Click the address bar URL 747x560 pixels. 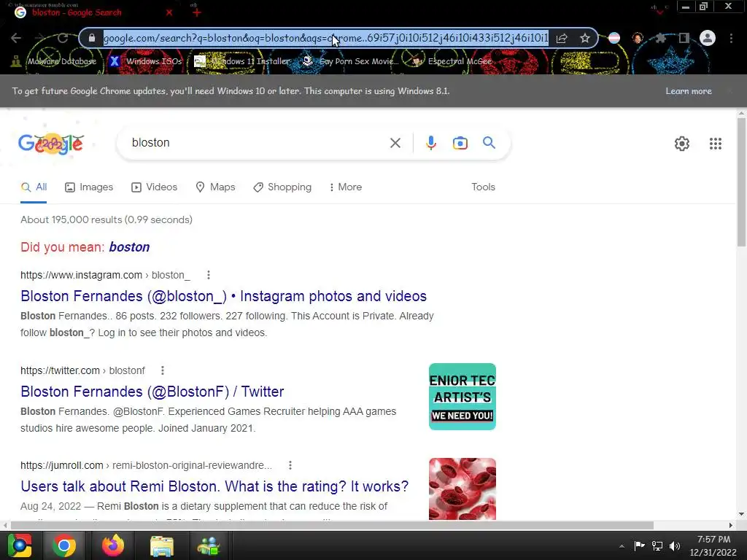pyautogui.click(x=325, y=38)
